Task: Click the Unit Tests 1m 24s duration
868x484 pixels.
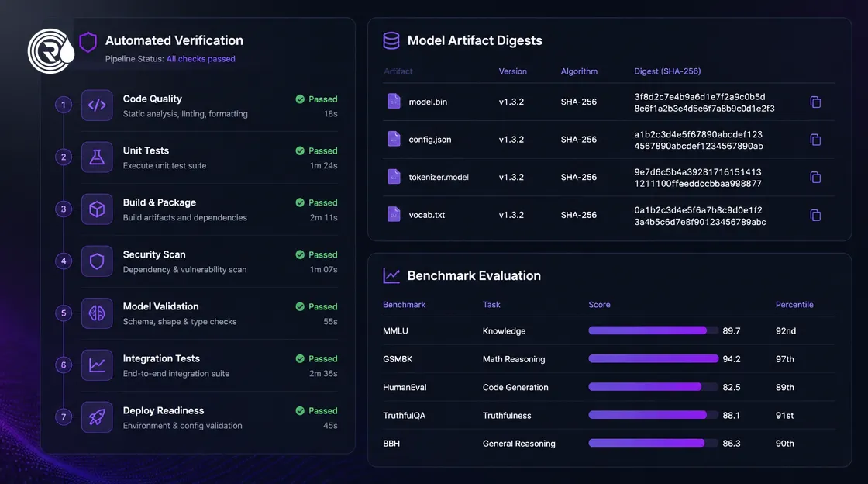Action: tap(323, 165)
